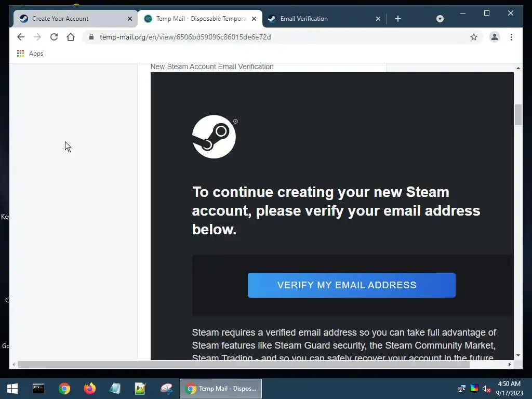Open the Apps shortcut in bookmarks bar
532x399 pixels.
[x=30, y=54]
